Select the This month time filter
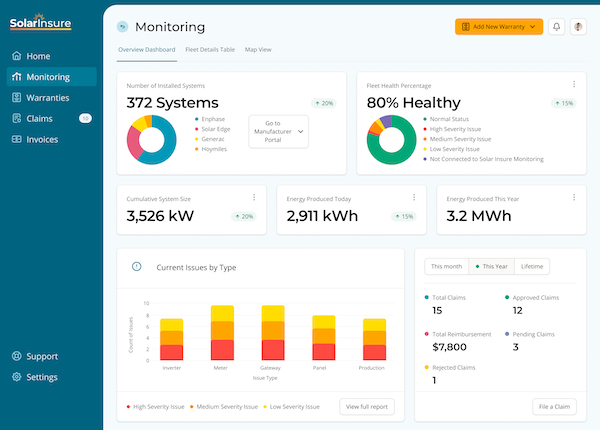 [445, 266]
